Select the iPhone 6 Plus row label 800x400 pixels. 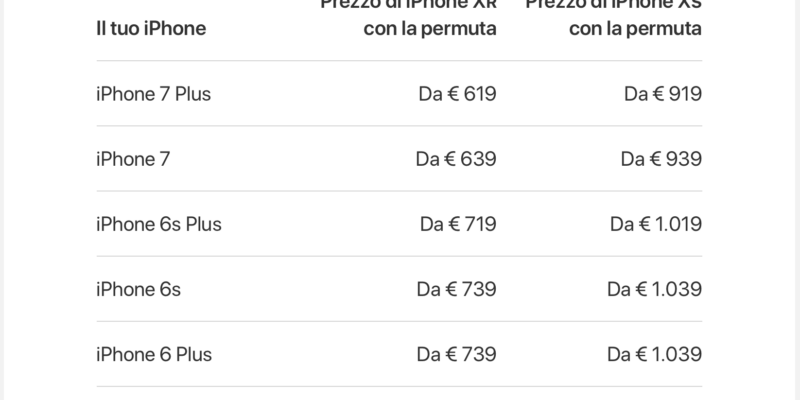(154, 355)
